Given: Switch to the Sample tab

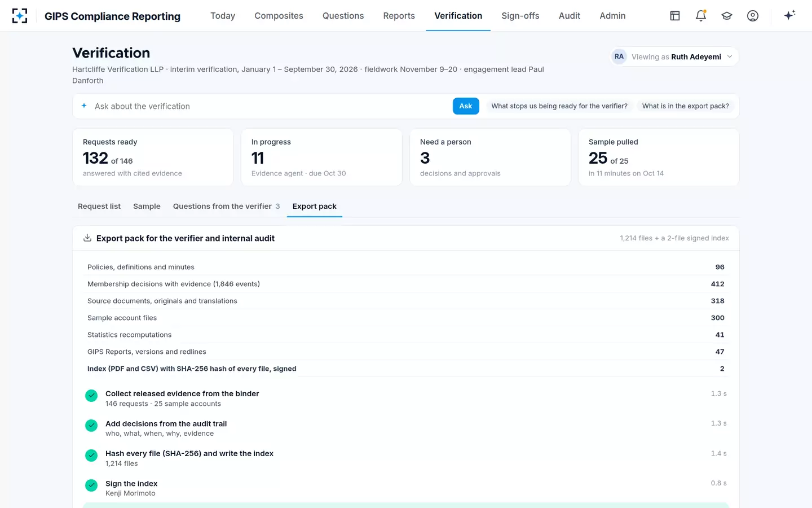Looking at the screenshot, I should click(147, 206).
